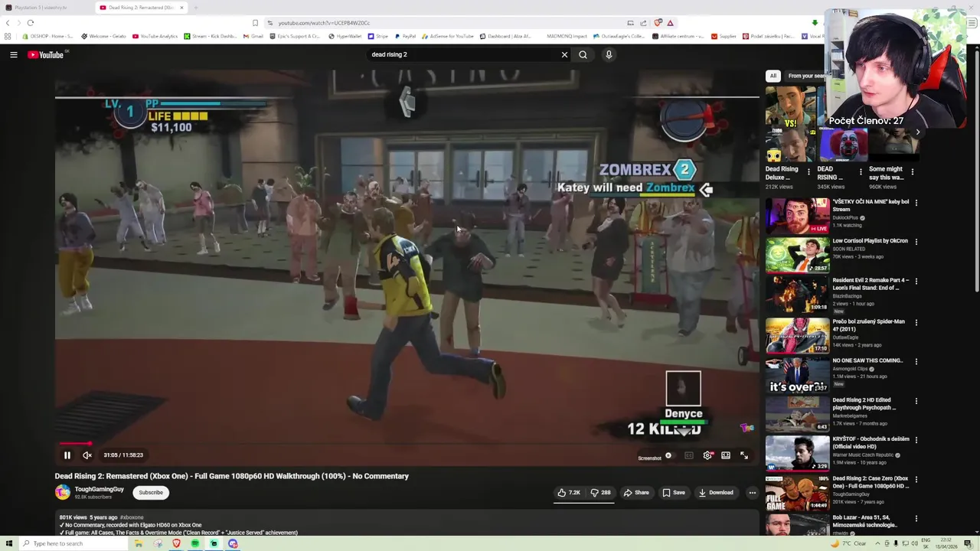Open player settings gear
This screenshot has height=551, width=980.
coord(707,455)
